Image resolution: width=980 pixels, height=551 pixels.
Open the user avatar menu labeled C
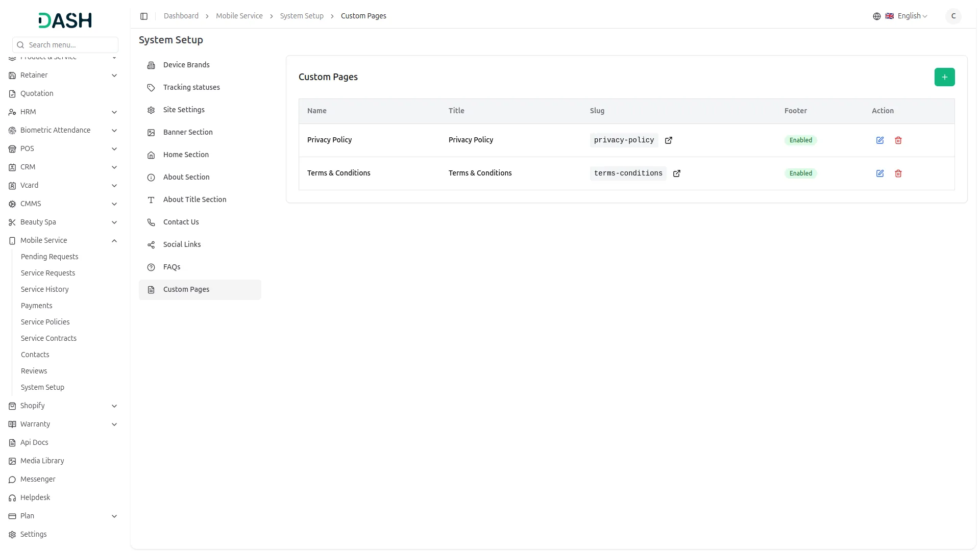tap(953, 16)
